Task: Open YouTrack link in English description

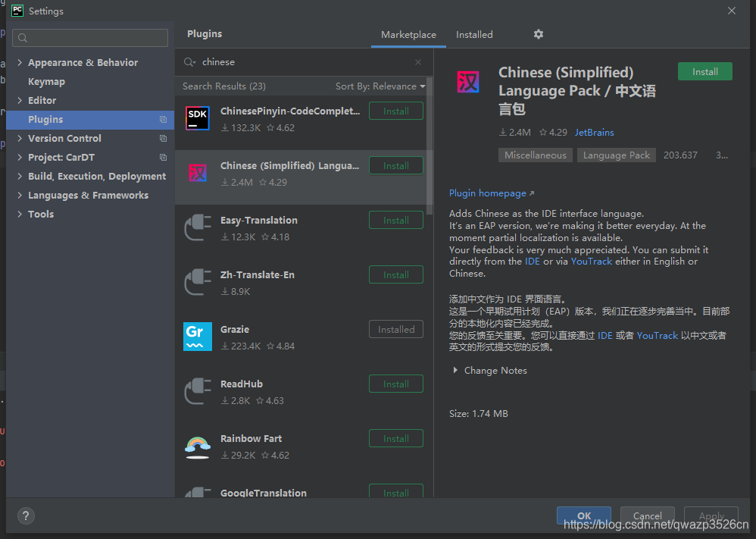Action: coord(591,262)
